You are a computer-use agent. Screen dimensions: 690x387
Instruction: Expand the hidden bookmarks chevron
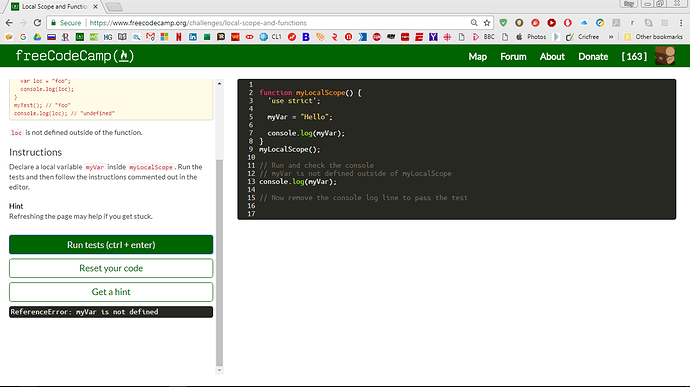(x=611, y=37)
